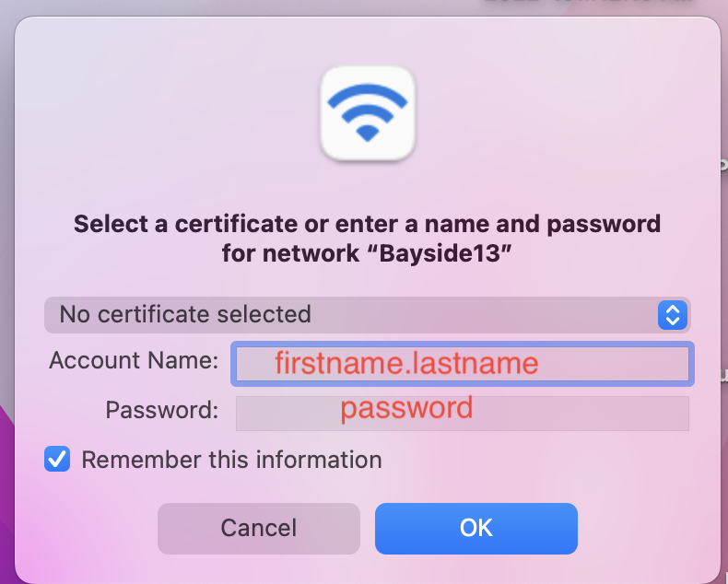Screen dimensions: 728x584
Task: Click the blue arcs of the Wi-Fi symbol
Action: 367,101
